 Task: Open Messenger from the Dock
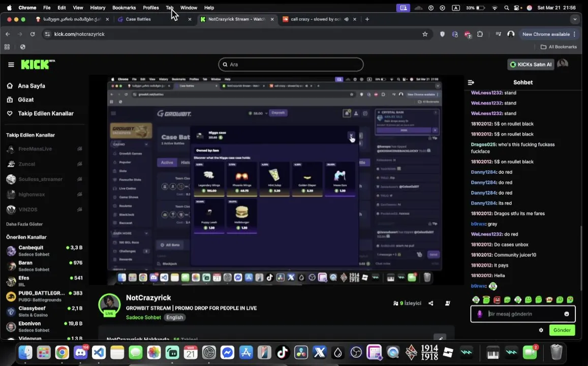point(227,352)
